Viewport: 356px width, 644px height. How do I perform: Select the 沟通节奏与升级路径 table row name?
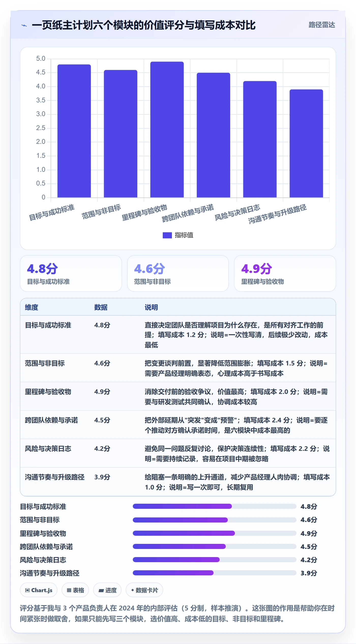[x=55, y=477]
